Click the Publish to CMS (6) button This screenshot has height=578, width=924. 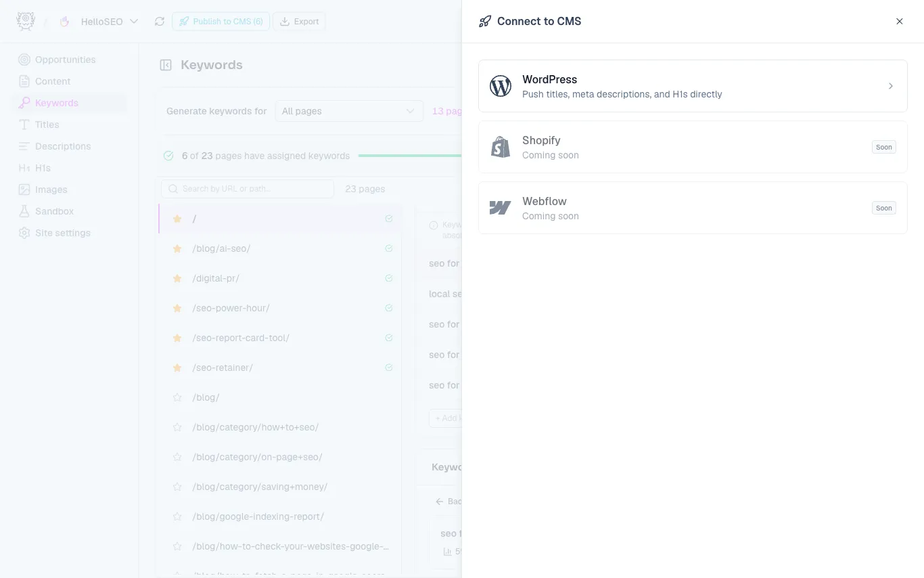click(x=221, y=22)
